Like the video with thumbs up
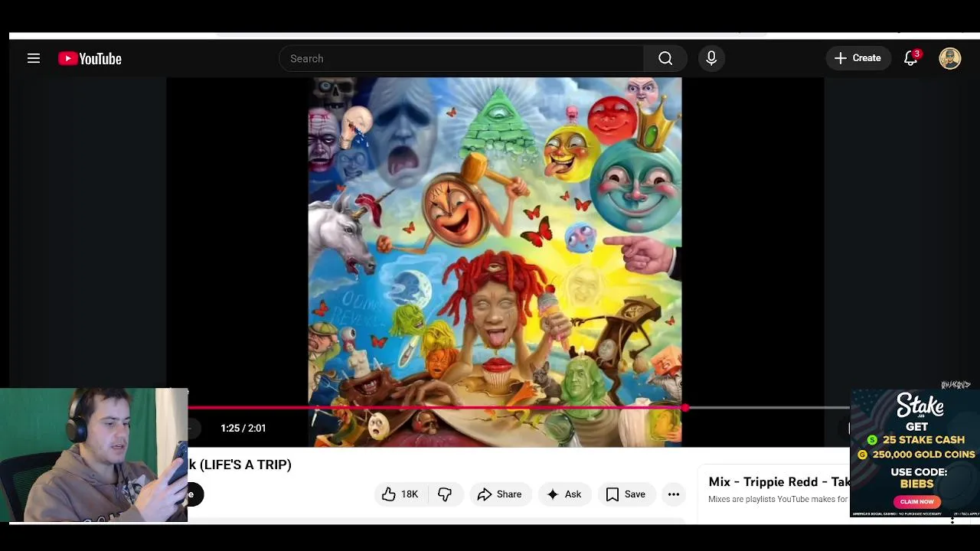The width and height of the screenshot is (980, 551). pyautogui.click(x=400, y=494)
